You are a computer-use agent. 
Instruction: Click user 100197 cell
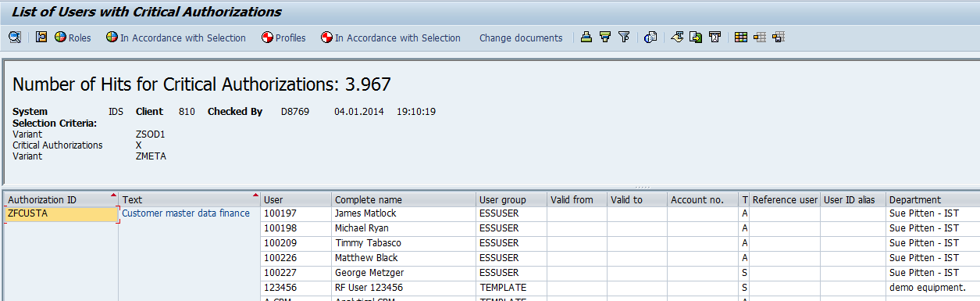coord(296,213)
